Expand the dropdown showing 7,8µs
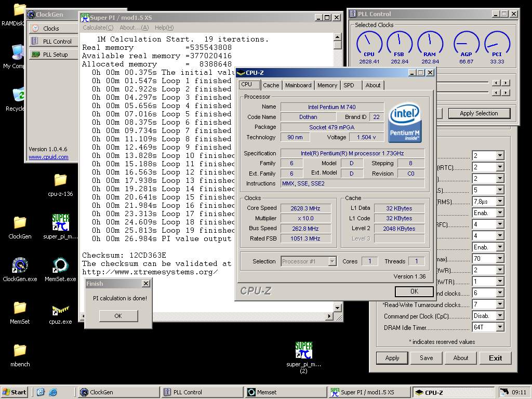The width and height of the screenshot is (532, 399). tap(500, 202)
